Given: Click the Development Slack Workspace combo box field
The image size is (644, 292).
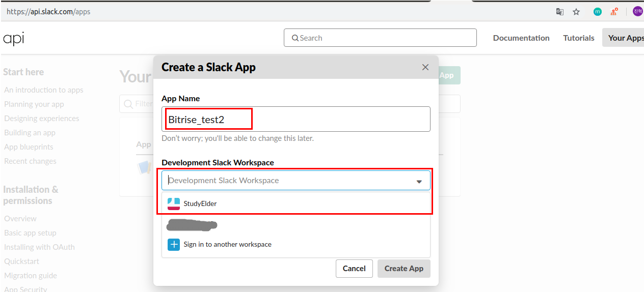Looking at the screenshot, I should tap(296, 181).
